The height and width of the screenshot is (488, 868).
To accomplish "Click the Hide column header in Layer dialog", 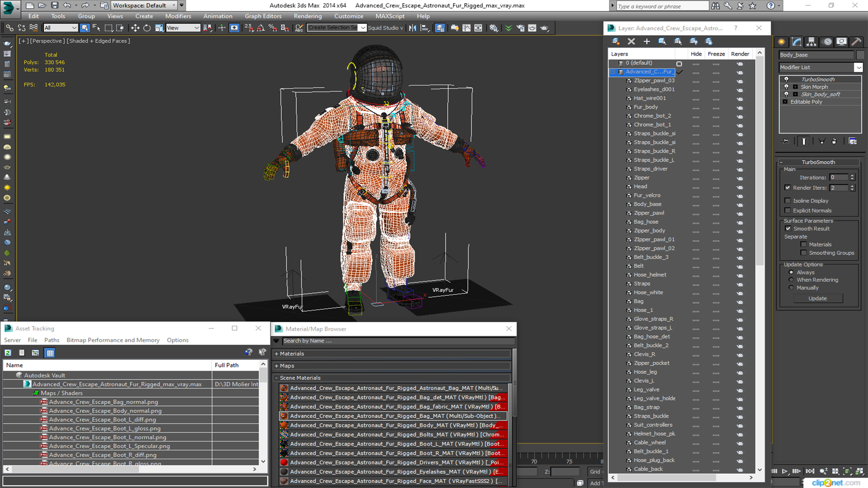I will [696, 54].
